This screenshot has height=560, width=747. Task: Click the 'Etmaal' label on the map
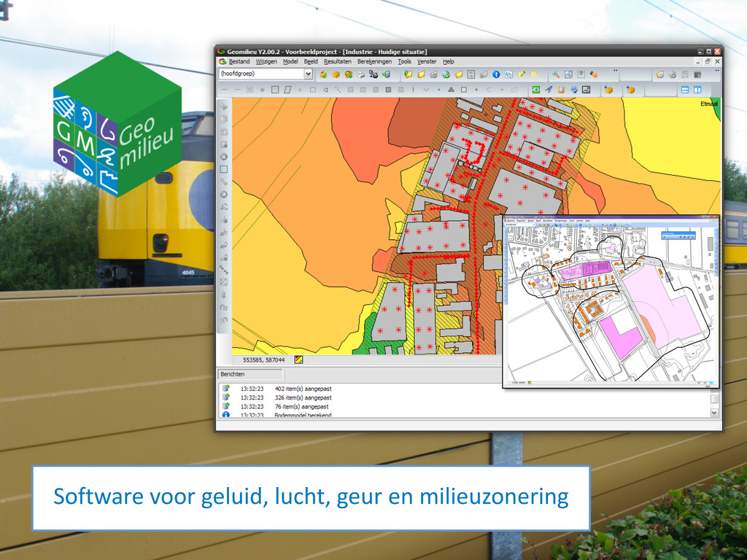click(709, 104)
